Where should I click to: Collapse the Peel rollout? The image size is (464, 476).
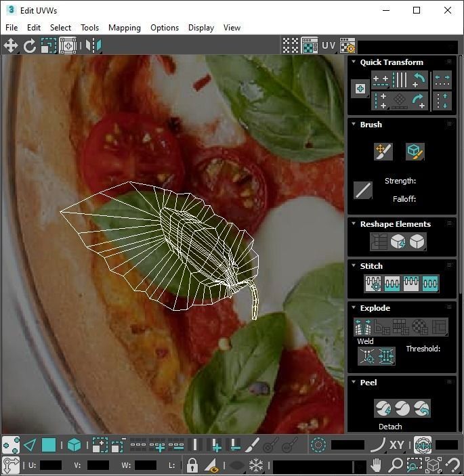[x=354, y=382]
